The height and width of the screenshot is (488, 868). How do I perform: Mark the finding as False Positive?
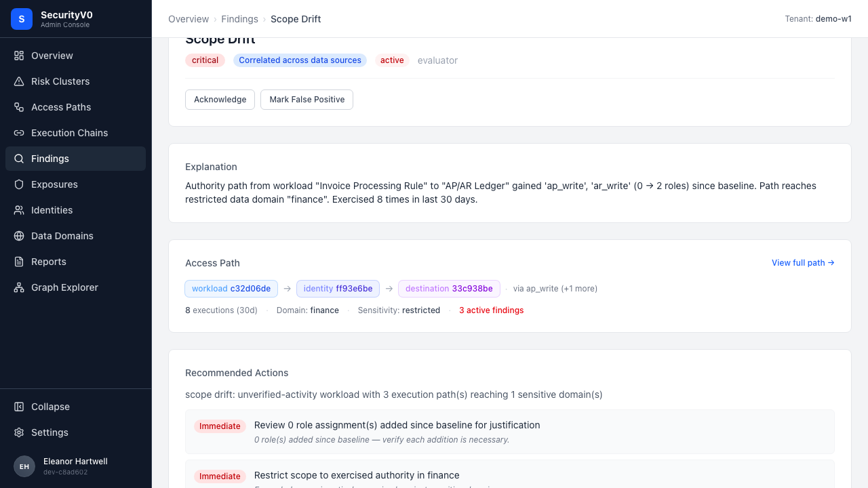point(307,100)
